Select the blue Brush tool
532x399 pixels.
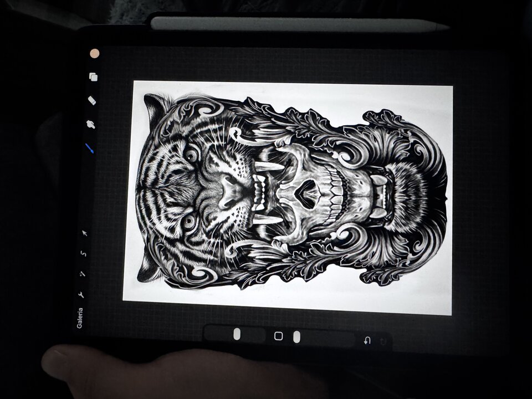point(89,148)
